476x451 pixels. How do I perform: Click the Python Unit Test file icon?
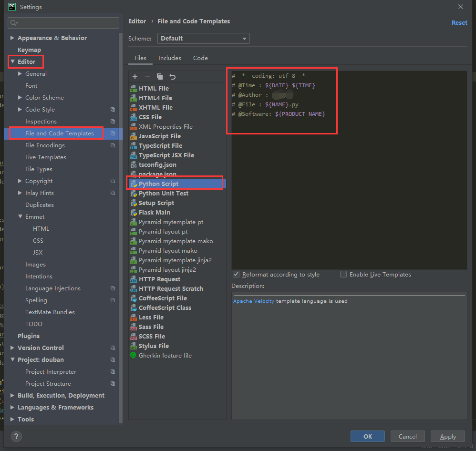tap(133, 194)
